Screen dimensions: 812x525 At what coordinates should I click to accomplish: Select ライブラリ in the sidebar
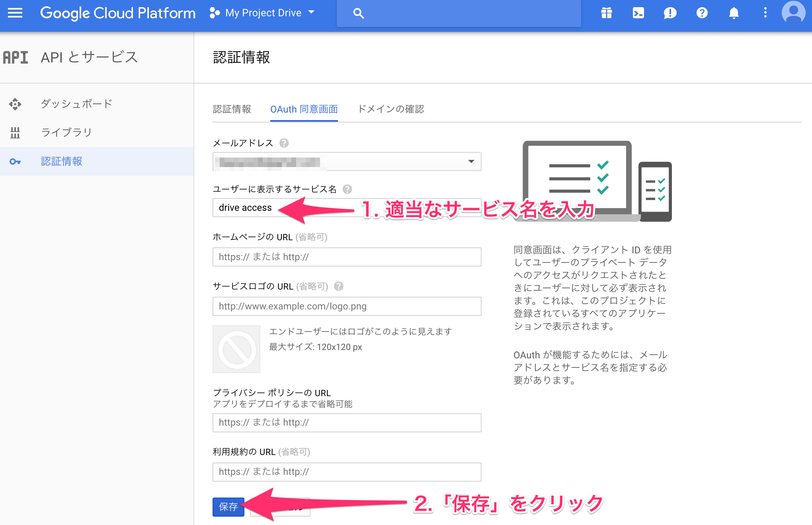pyautogui.click(x=66, y=132)
